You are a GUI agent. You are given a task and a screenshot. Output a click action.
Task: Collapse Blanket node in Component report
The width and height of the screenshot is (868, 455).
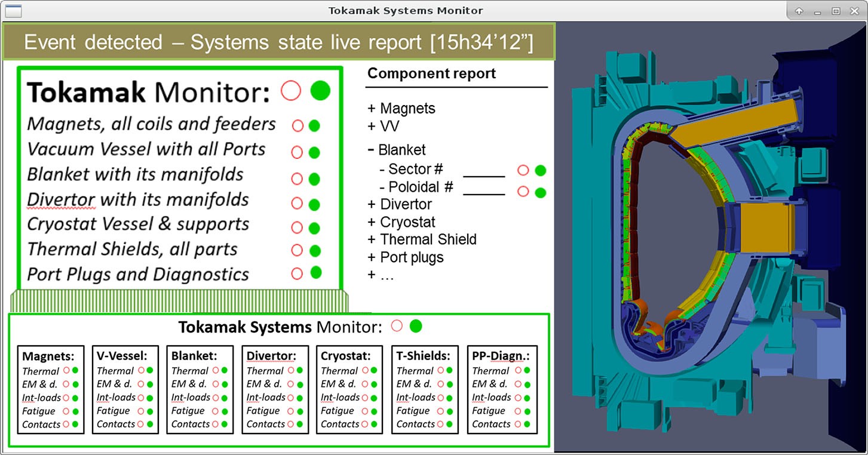(x=372, y=149)
